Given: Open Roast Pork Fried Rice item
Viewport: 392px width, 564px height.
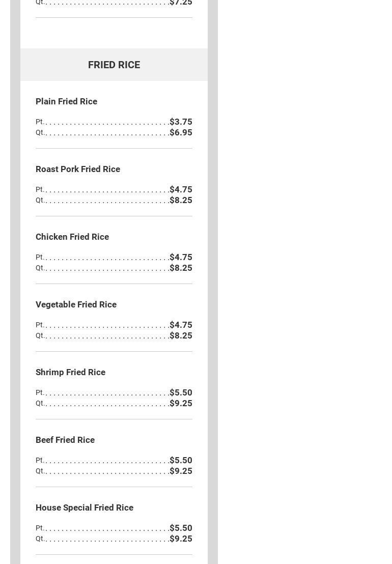Looking at the screenshot, I should (x=78, y=169).
